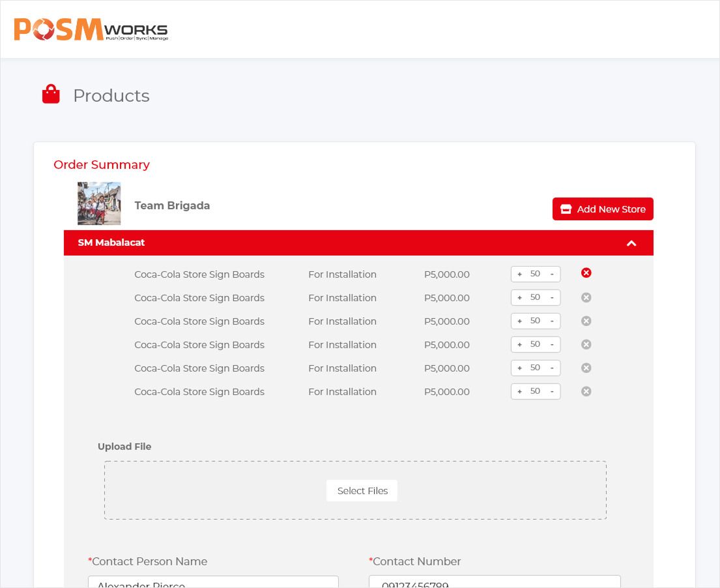This screenshot has width=720, height=588.
Task: Click the quantity value 50 in first row
Action: [535, 274]
